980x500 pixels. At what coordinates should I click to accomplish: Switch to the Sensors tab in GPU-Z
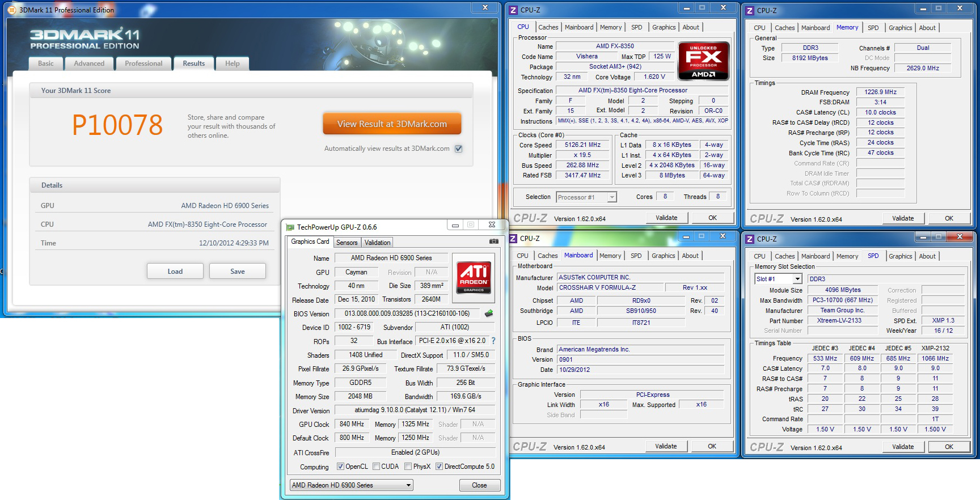pos(347,243)
